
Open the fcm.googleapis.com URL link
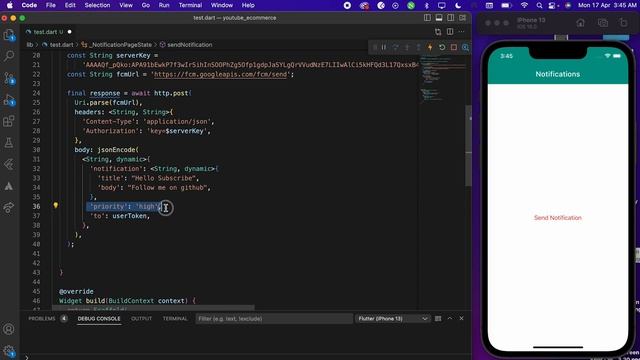click(x=220, y=74)
